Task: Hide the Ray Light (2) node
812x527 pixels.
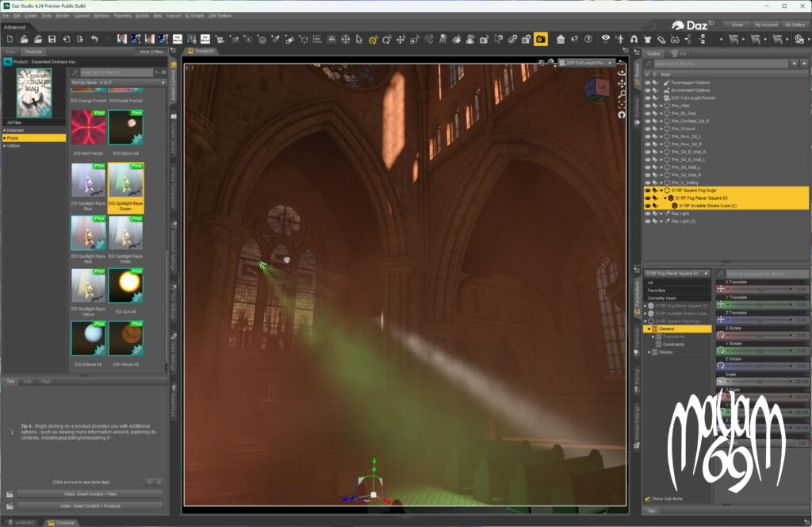Action: point(647,221)
